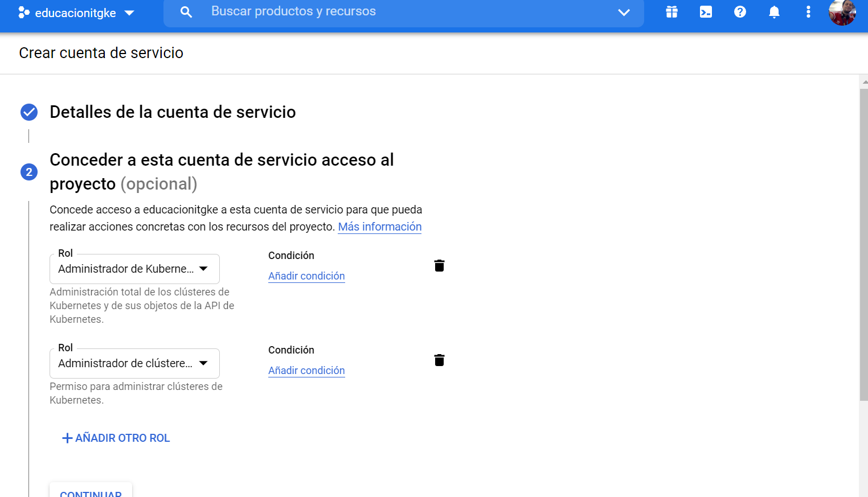The image size is (868, 497).
Task: Open the help question mark icon
Action: [740, 12]
